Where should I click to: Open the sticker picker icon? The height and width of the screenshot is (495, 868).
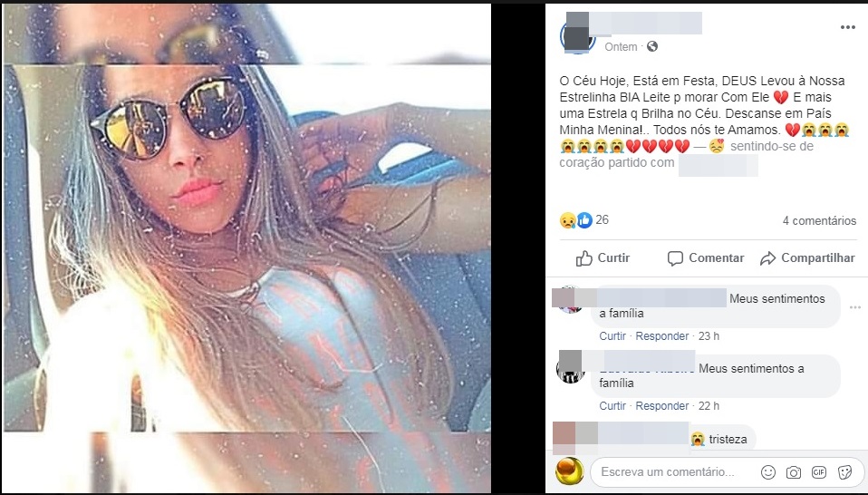tap(844, 472)
